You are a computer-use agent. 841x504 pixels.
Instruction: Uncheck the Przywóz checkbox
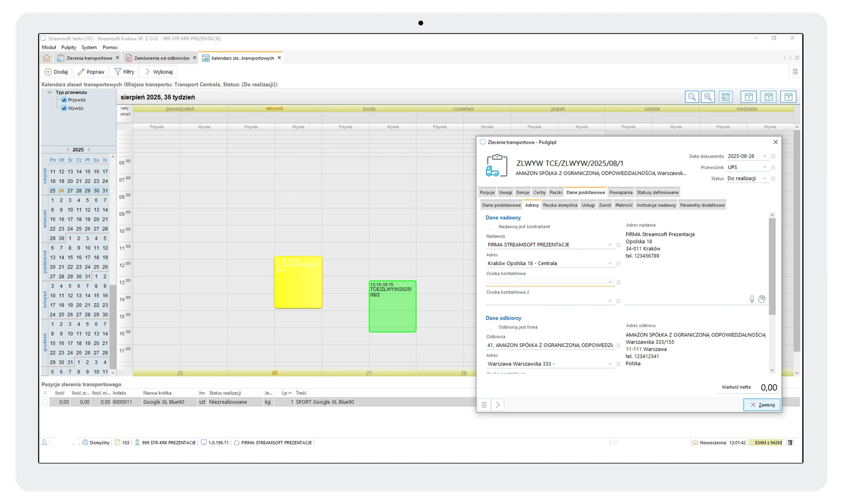click(x=64, y=100)
